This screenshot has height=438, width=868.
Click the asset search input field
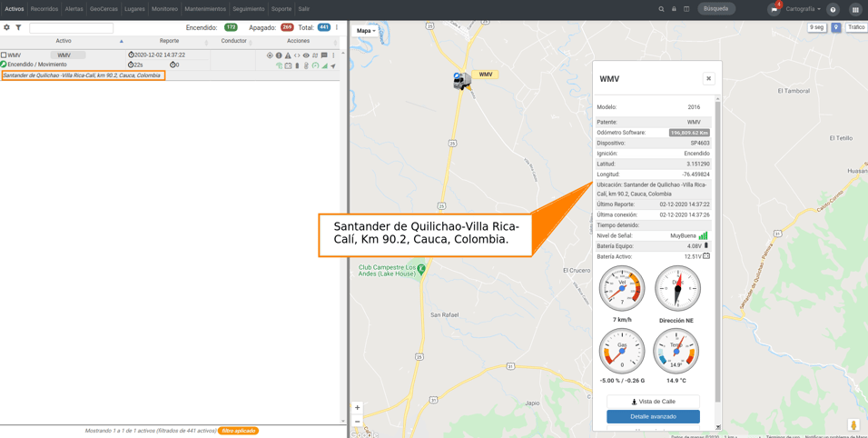[x=72, y=27]
